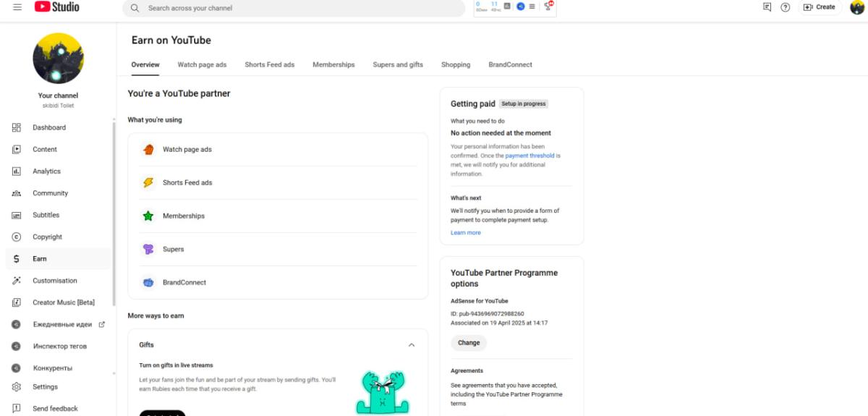Image resolution: width=868 pixels, height=416 pixels.
Task: Select the Overview tab
Action: pyautogui.click(x=145, y=64)
